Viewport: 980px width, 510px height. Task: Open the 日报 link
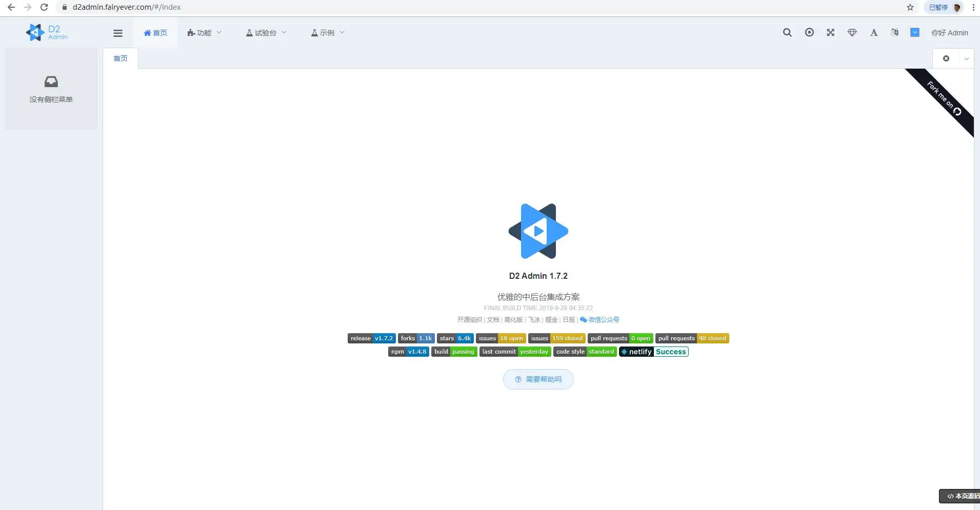[x=569, y=320]
